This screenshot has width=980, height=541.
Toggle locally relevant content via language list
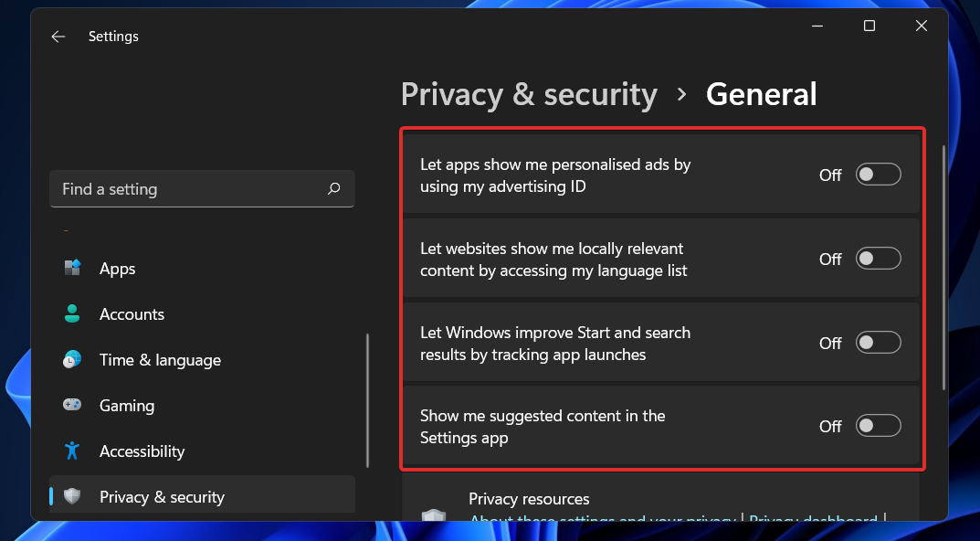point(878,259)
